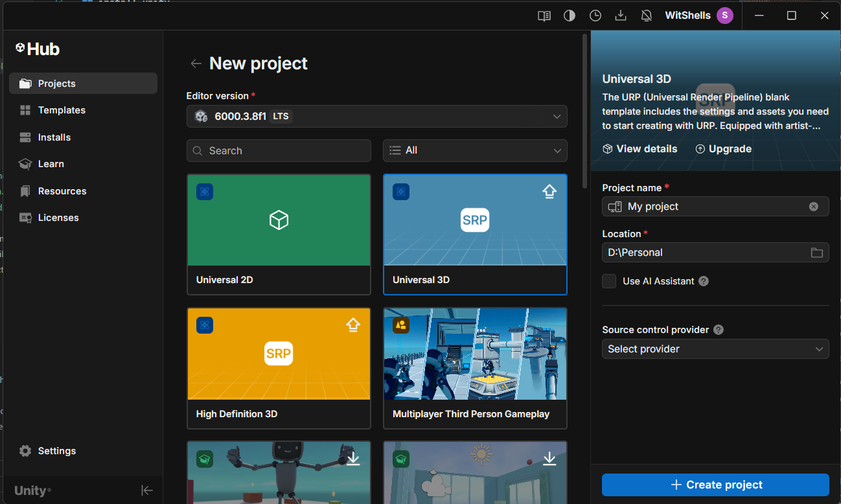
Task: Select the Universal 2D template card
Action: click(279, 235)
